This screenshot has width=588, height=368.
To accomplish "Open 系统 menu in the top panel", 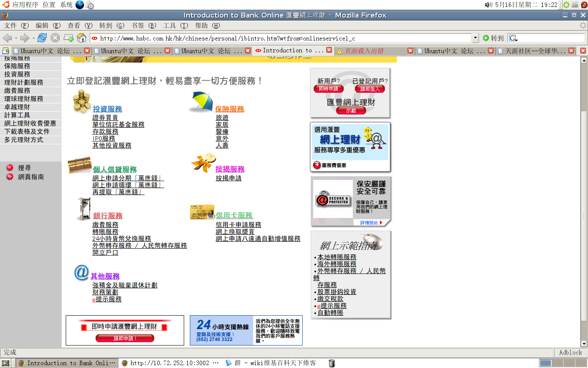I will 66,4.
